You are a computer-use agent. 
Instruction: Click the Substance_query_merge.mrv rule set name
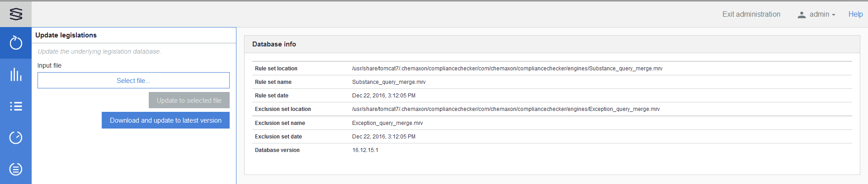(389, 82)
